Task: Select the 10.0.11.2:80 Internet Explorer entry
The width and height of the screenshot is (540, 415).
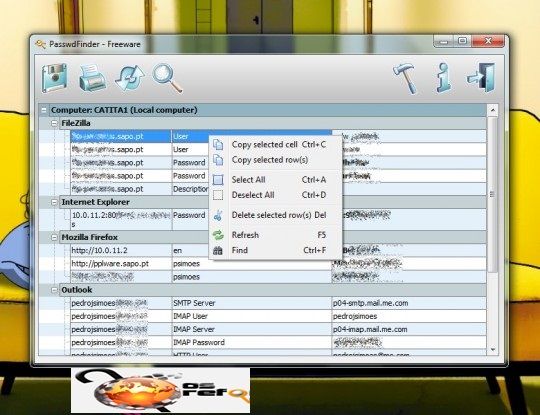Action: click(x=121, y=220)
